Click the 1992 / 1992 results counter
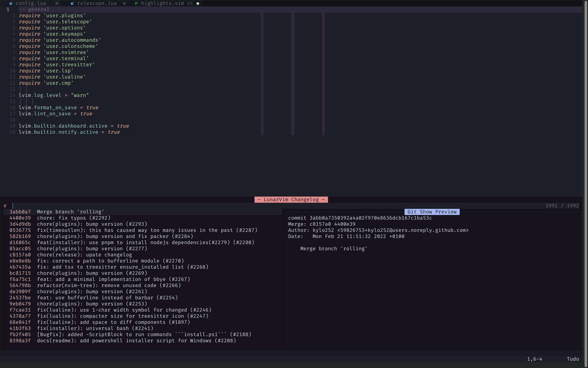This screenshot has height=368, width=588. 562,205
